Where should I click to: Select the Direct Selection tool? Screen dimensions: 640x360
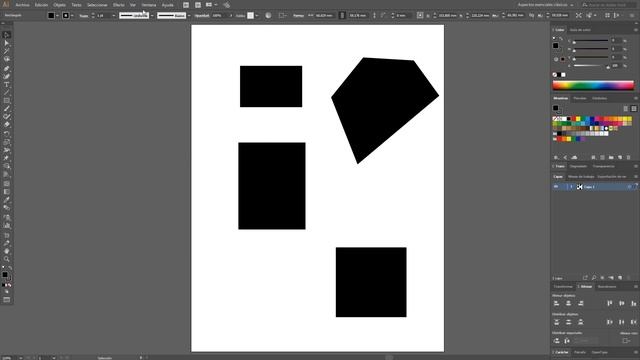pos(7,43)
